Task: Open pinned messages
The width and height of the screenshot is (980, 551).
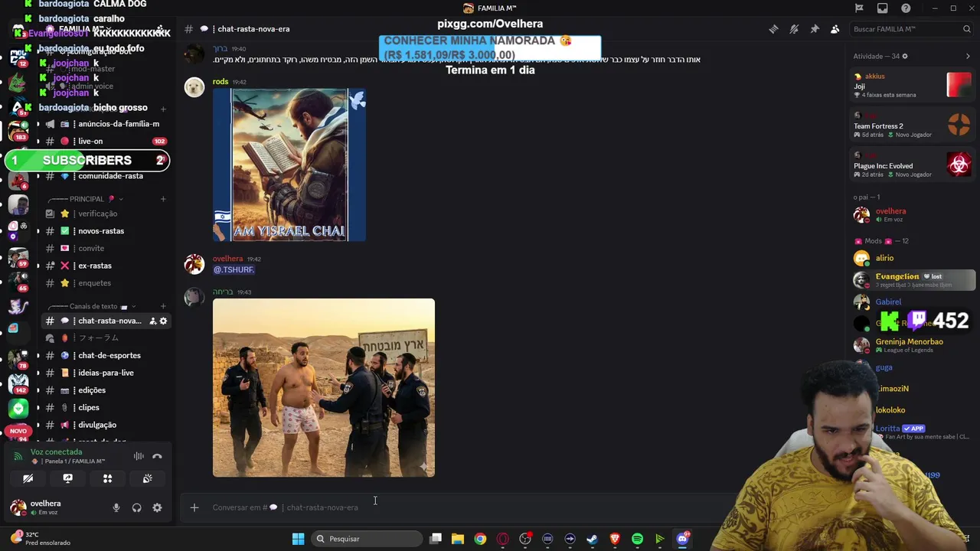Action: [x=815, y=29]
